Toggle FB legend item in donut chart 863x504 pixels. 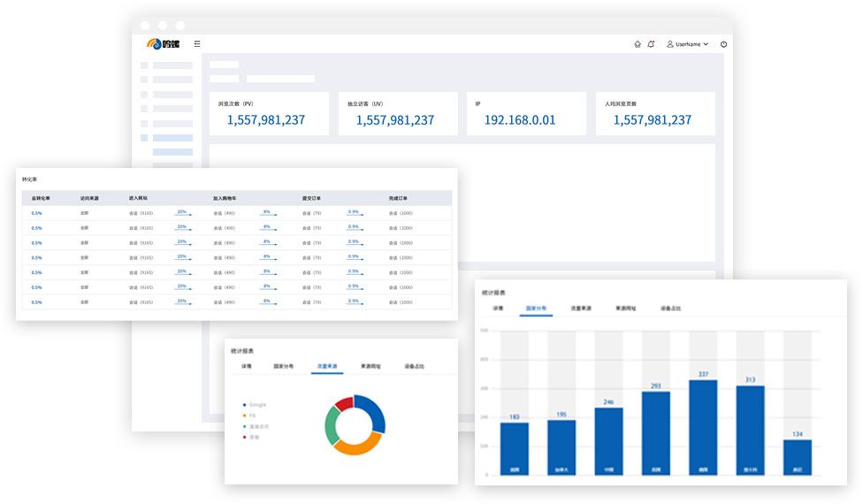point(251,415)
